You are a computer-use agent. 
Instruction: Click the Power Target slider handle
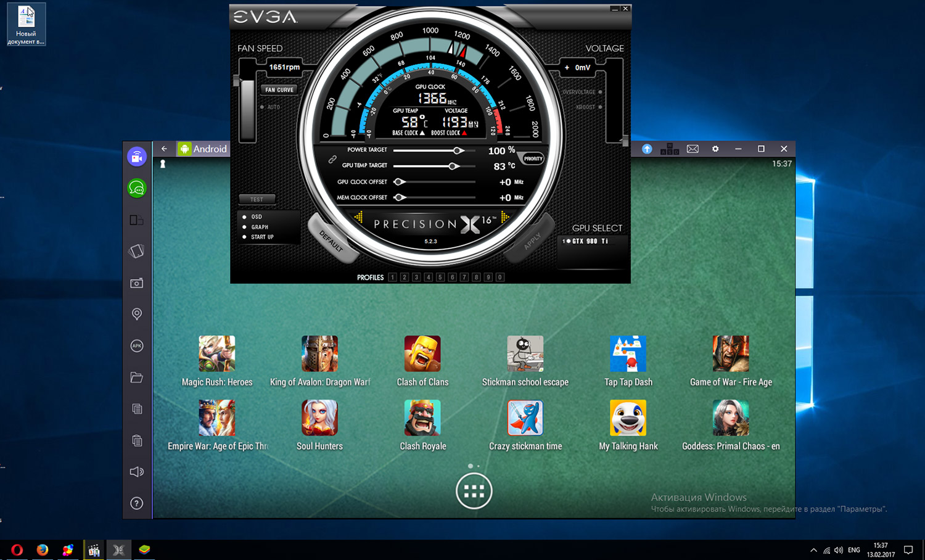(458, 150)
